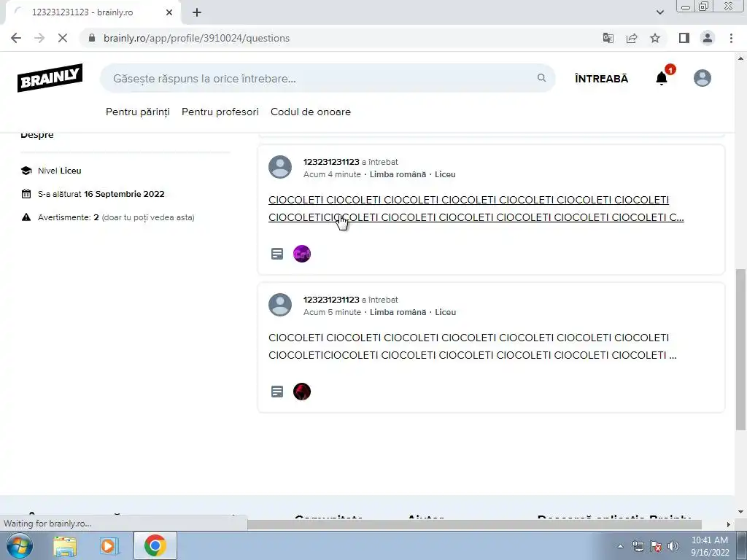Viewport: 747px width, 560px height.
Task: Open Pentru părinți
Action: [x=138, y=112]
